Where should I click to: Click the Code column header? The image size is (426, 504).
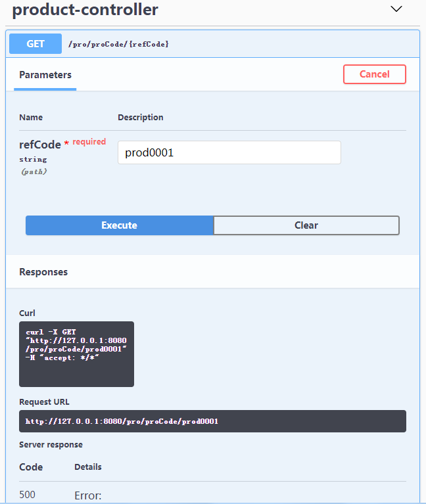[x=31, y=467]
